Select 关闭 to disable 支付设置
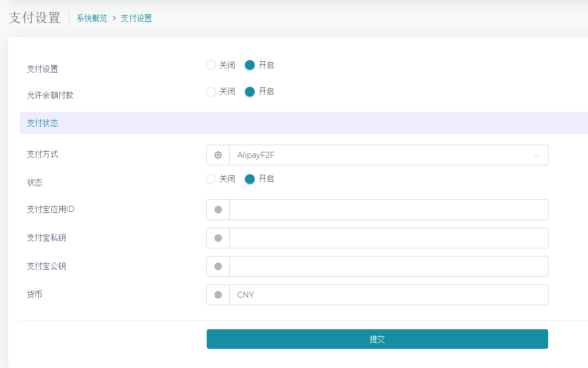The height and width of the screenshot is (368, 588). [211, 65]
